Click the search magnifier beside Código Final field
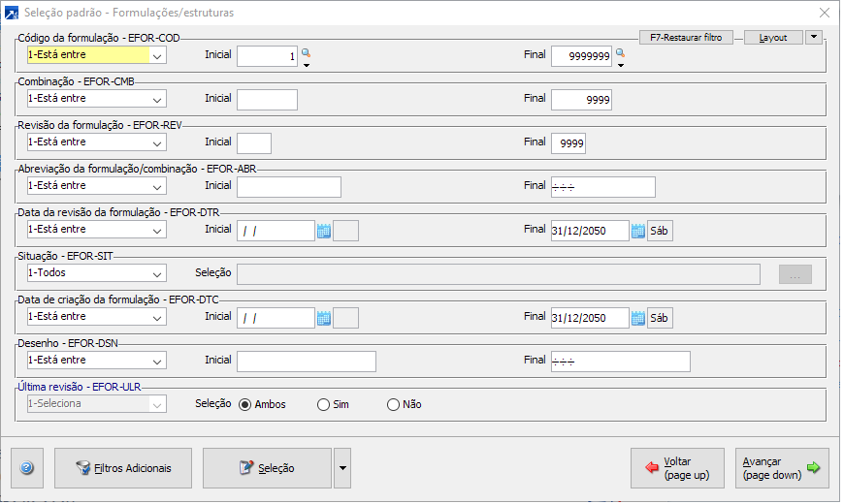This screenshot has width=844, height=504. click(x=620, y=52)
